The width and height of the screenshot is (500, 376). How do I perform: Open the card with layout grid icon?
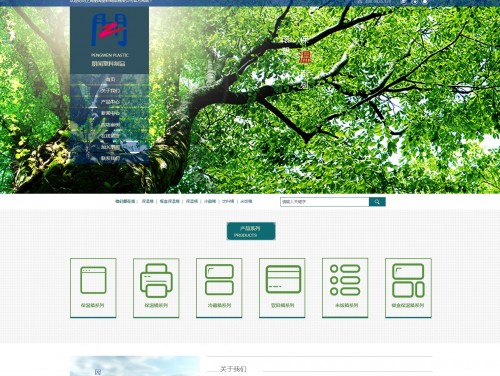click(408, 288)
